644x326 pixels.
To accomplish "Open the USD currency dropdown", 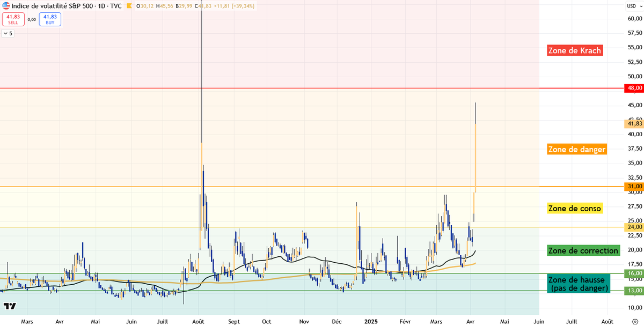I will [633, 6].
